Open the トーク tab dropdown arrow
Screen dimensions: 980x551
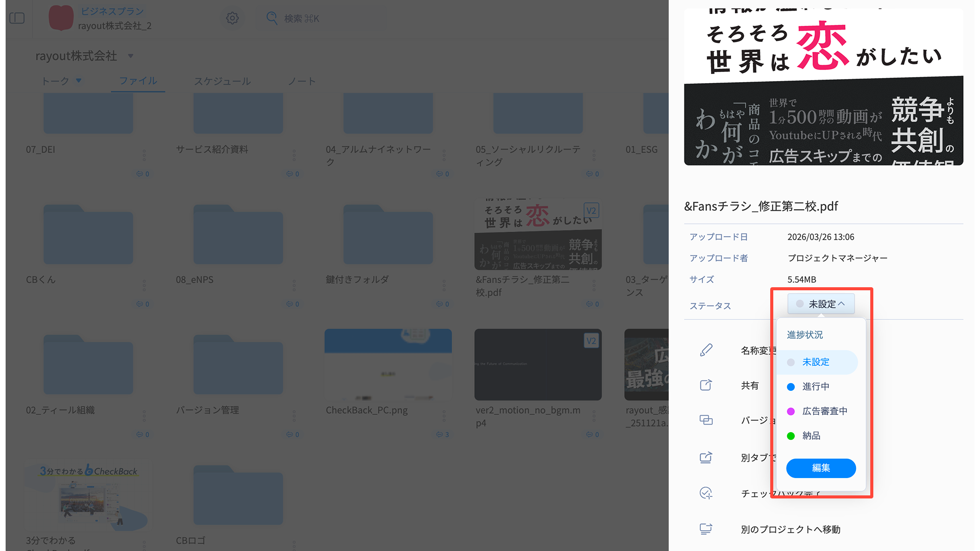pos(79,81)
